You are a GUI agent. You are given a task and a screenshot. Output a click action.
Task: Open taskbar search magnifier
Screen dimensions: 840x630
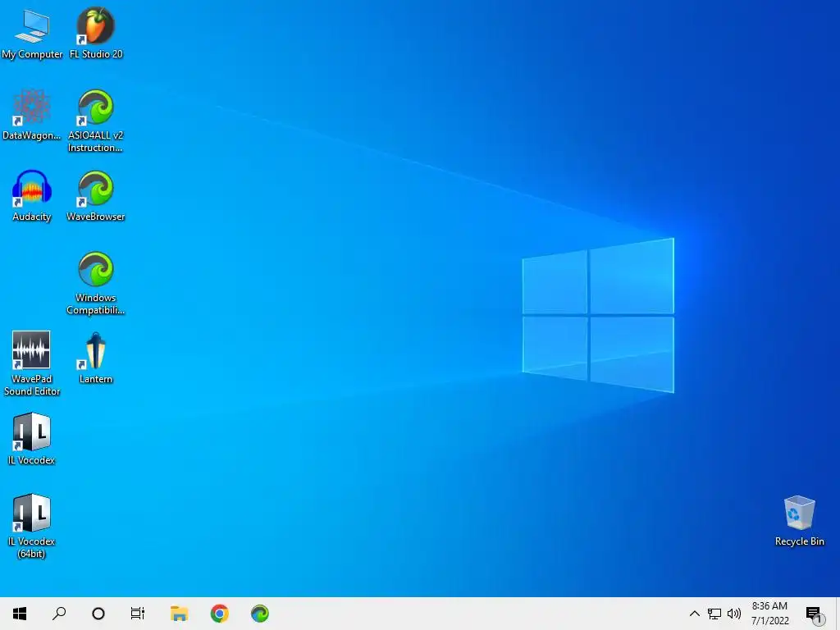[x=59, y=614]
